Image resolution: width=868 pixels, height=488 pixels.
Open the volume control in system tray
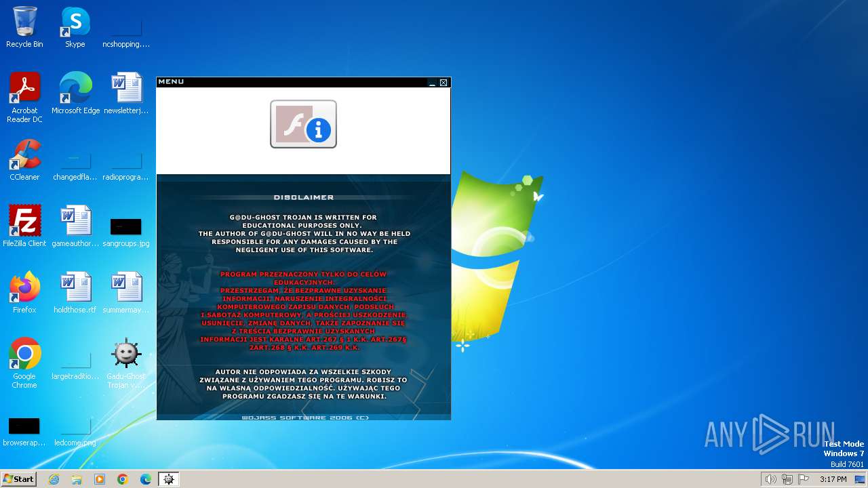(770, 479)
